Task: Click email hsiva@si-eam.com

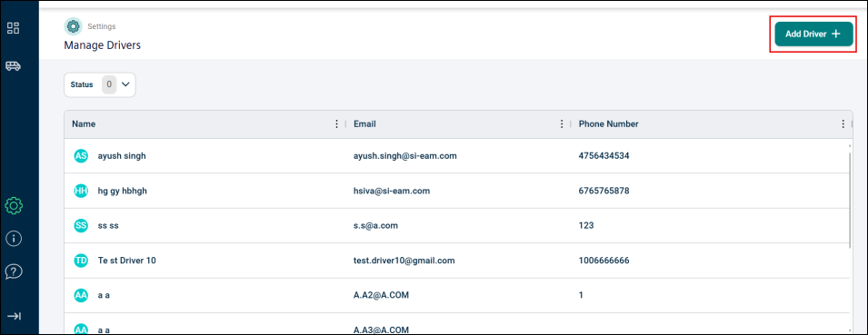Action: [392, 191]
